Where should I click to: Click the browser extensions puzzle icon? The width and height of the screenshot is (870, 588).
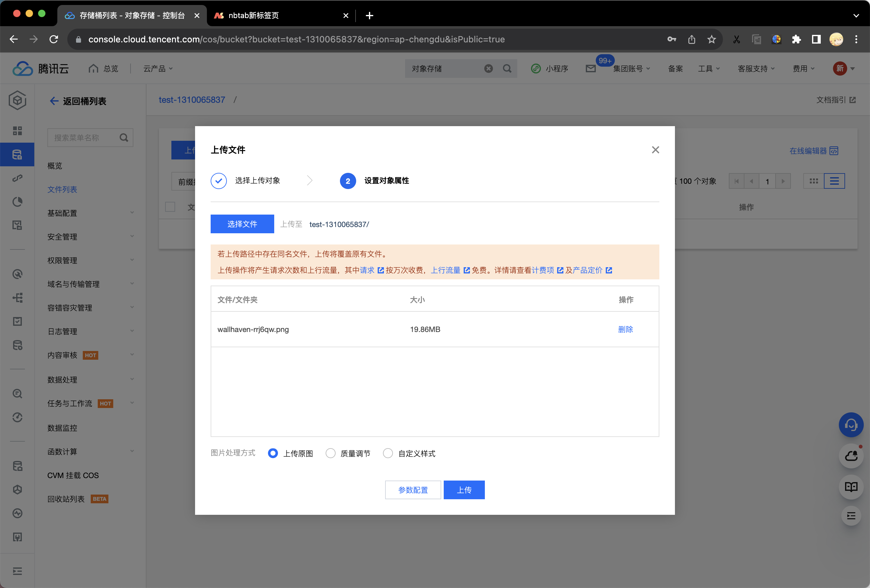(796, 39)
